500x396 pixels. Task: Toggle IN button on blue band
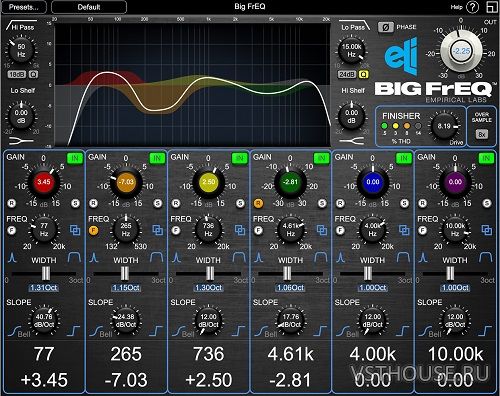click(x=403, y=158)
